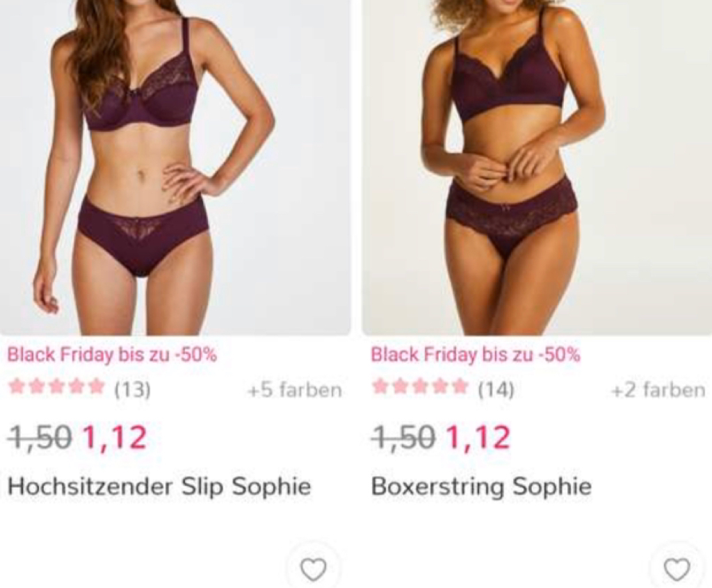The height and width of the screenshot is (588, 712).
Task: Open the Hochsitzender Slip Sophie title link
Action: click(x=159, y=487)
